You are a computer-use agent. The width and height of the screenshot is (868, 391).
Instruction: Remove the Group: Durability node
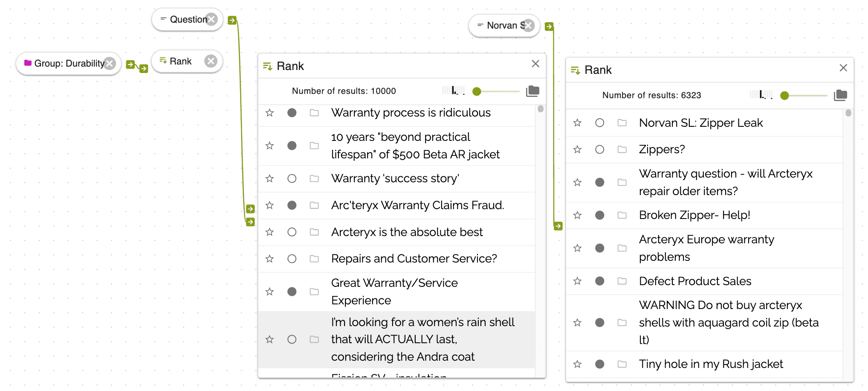110,64
